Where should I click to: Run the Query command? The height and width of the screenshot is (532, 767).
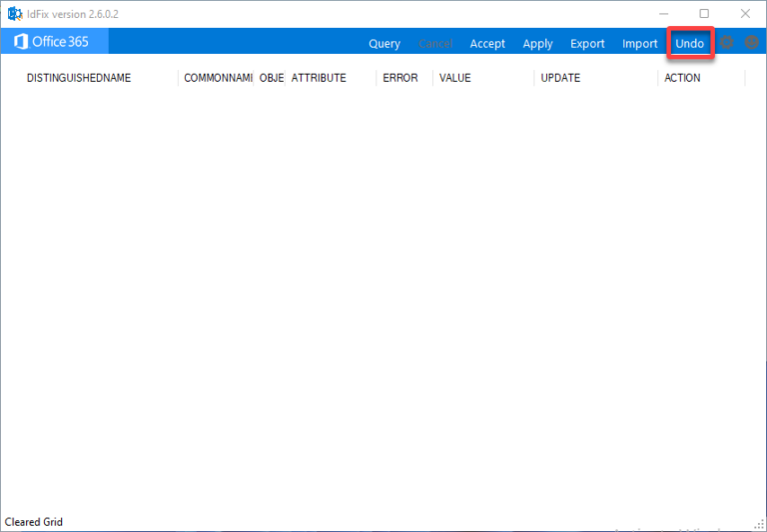click(384, 44)
